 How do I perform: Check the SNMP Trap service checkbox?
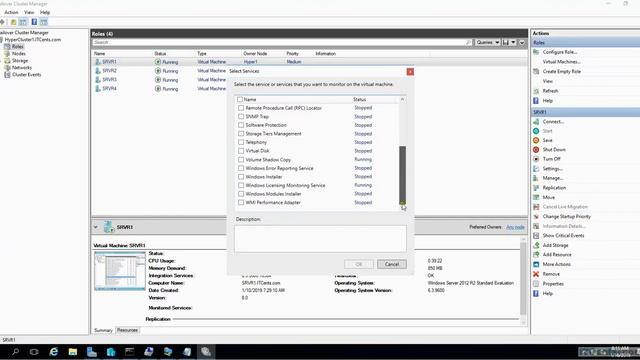pyautogui.click(x=241, y=117)
